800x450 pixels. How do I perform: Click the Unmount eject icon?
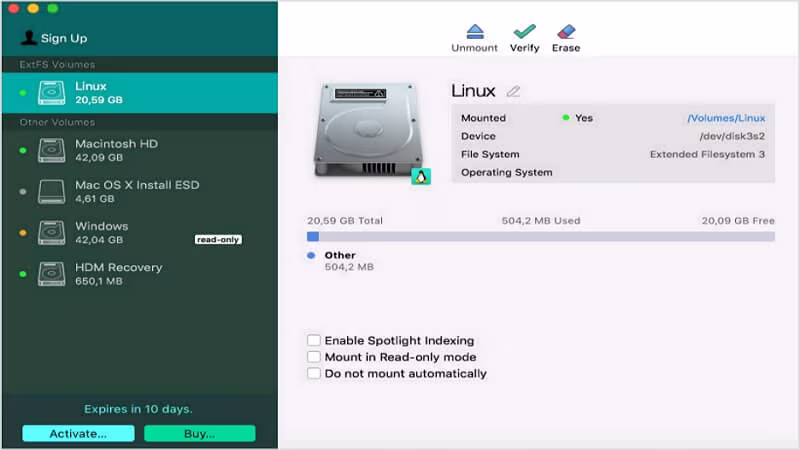pyautogui.click(x=475, y=32)
